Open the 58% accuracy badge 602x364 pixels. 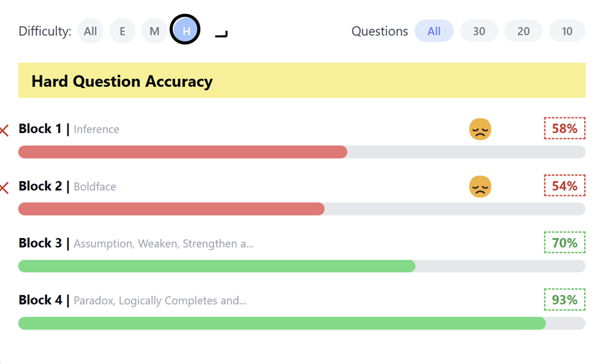click(564, 129)
